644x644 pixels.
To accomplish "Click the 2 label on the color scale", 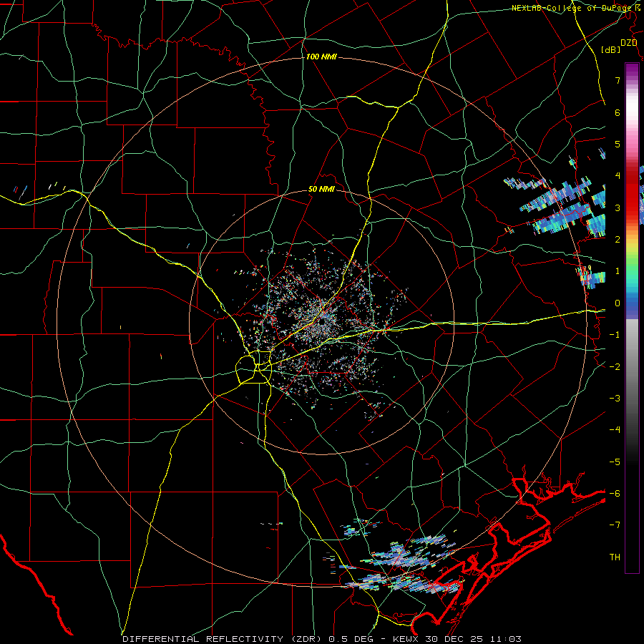I will coord(618,240).
